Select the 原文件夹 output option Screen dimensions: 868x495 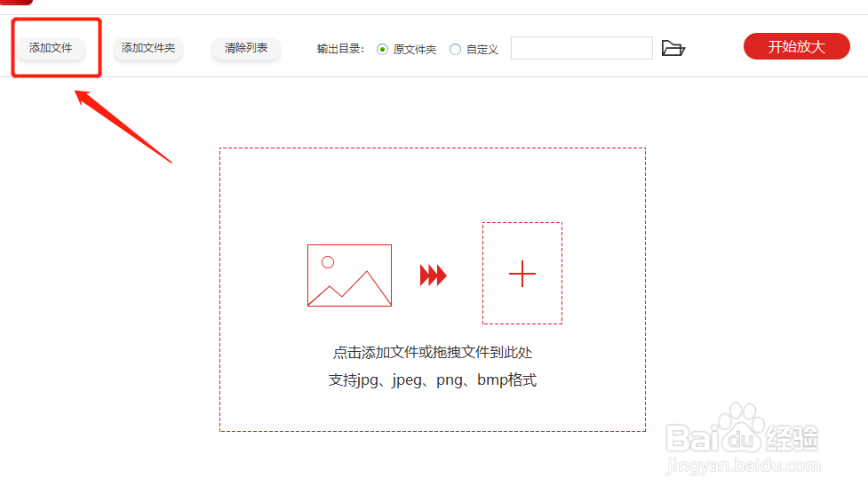coord(382,49)
